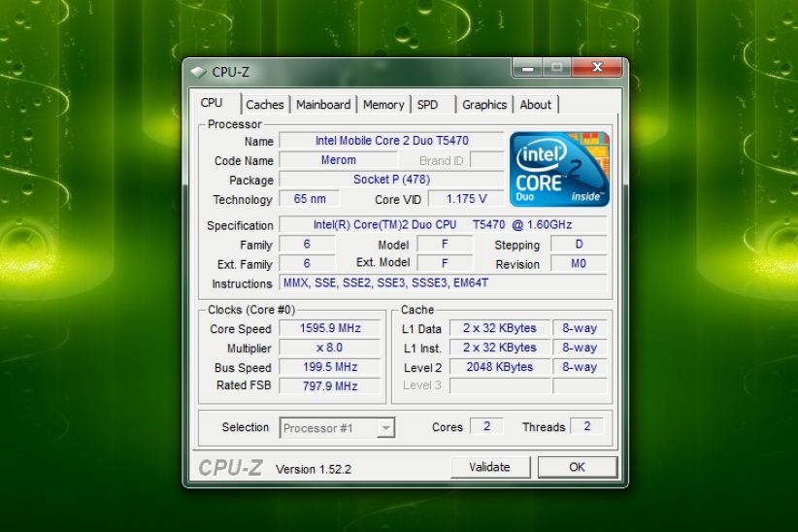Click the Level 2 value 2048 KBytes
The height and width of the screenshot is (532, 798).
tap(500, 367)
